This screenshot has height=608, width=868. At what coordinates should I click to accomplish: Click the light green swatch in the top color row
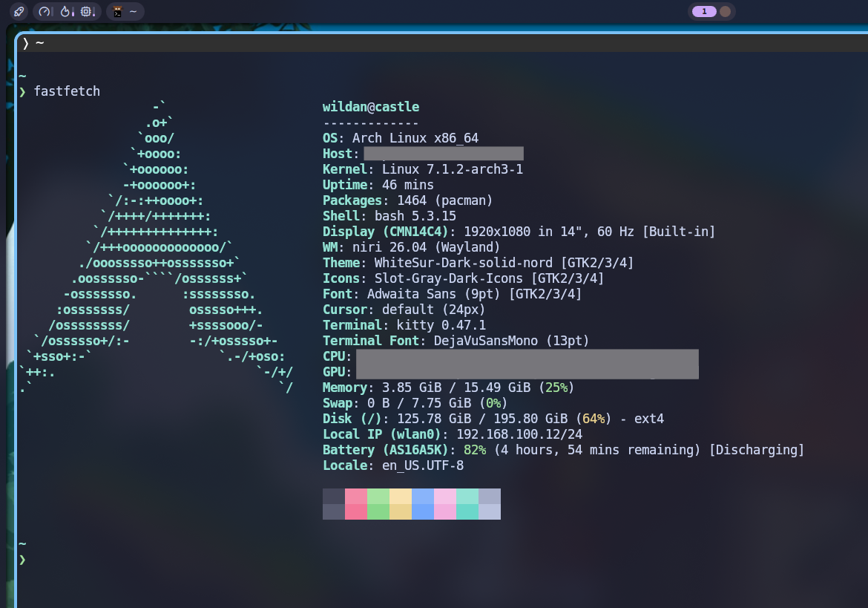coord(378,496)
